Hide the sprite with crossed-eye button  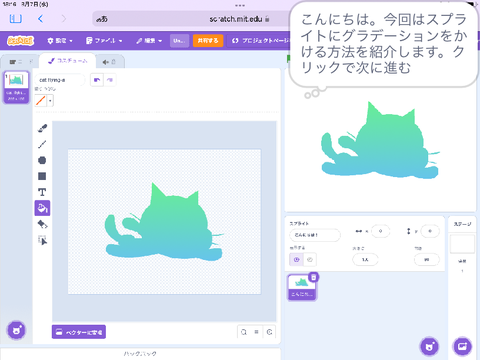click(310, 260)
